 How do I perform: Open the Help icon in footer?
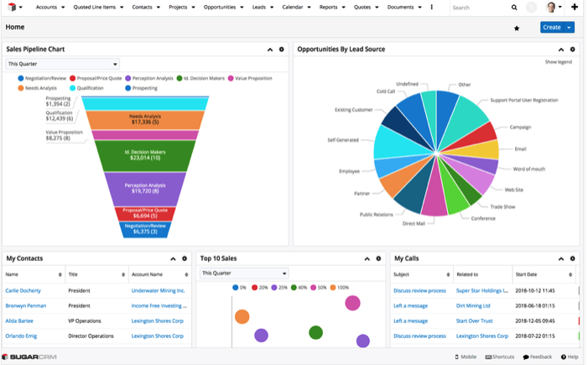pos(570,357)
